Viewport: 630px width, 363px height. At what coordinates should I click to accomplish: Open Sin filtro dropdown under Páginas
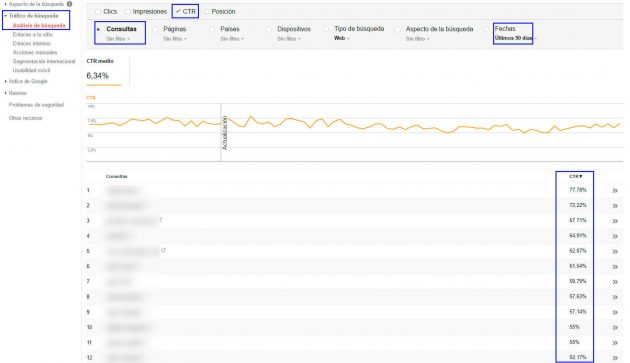point(175,39)
